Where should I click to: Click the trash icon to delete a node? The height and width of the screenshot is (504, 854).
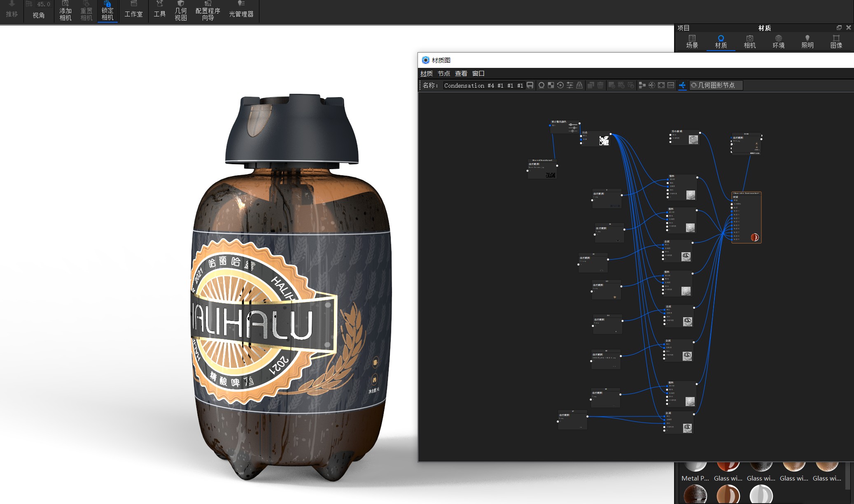coord(600,85)
